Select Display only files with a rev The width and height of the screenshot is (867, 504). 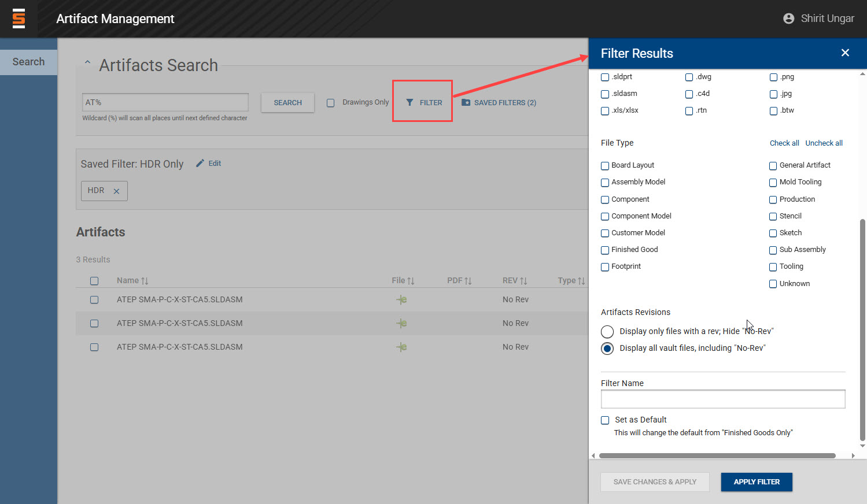(x=607, y=332)
